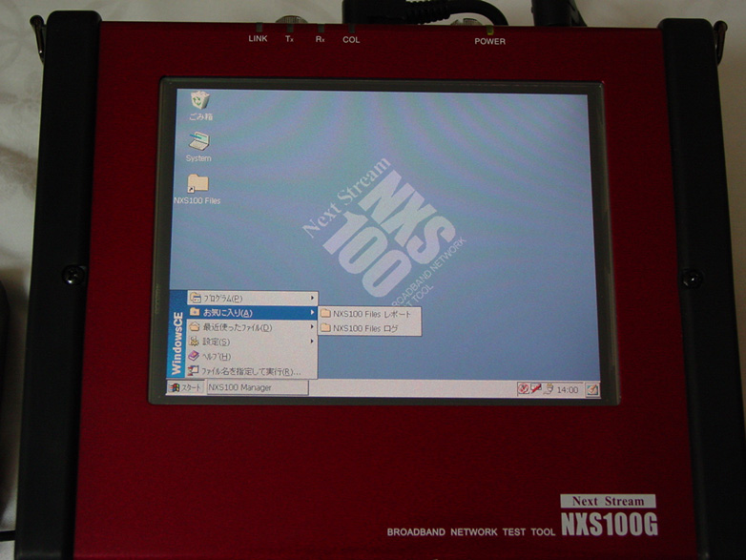This screenshot has width=746, height=560.
Task: Choose ヘルプ(H) help from the start menu
Action: click(x=252, y=357)
